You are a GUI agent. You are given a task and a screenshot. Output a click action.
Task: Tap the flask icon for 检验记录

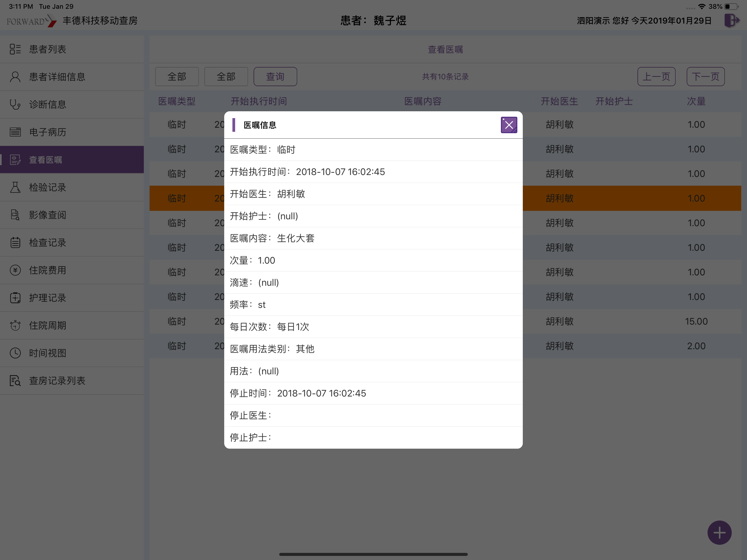(x=15, y=188)
